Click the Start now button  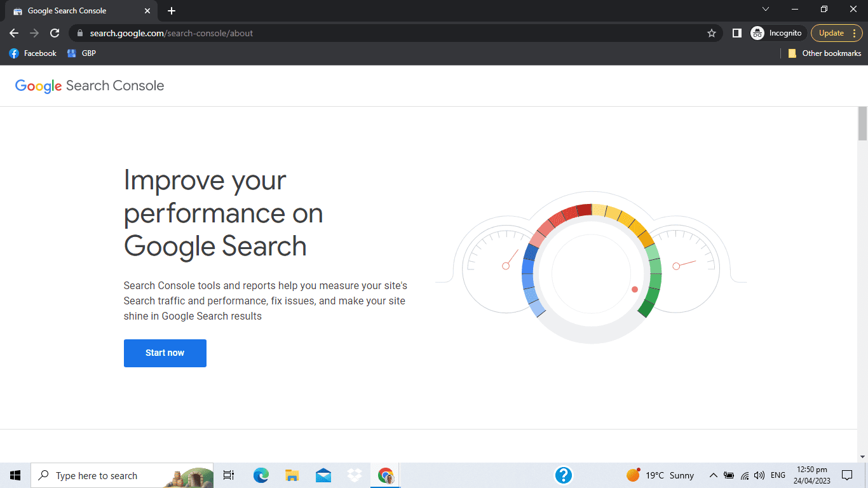point(165,353)
